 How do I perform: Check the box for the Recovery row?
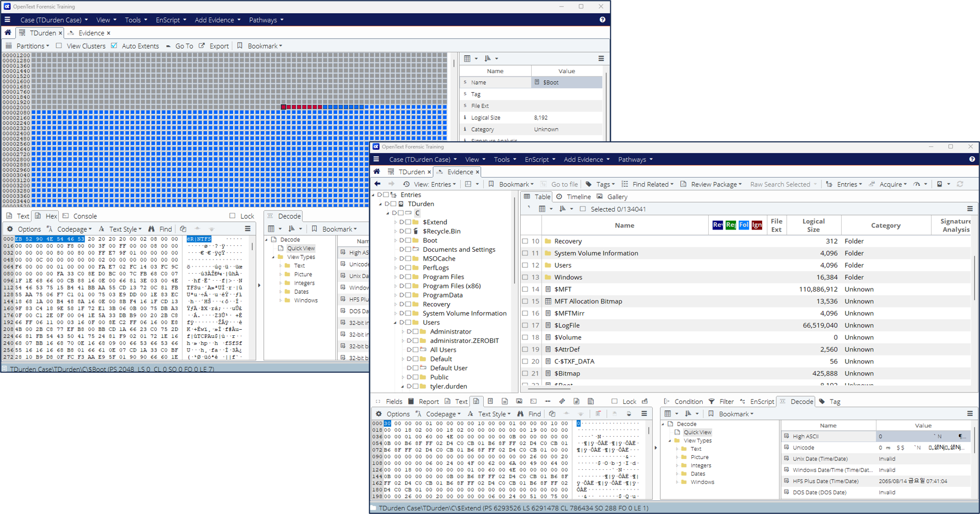tap(525, 241)
